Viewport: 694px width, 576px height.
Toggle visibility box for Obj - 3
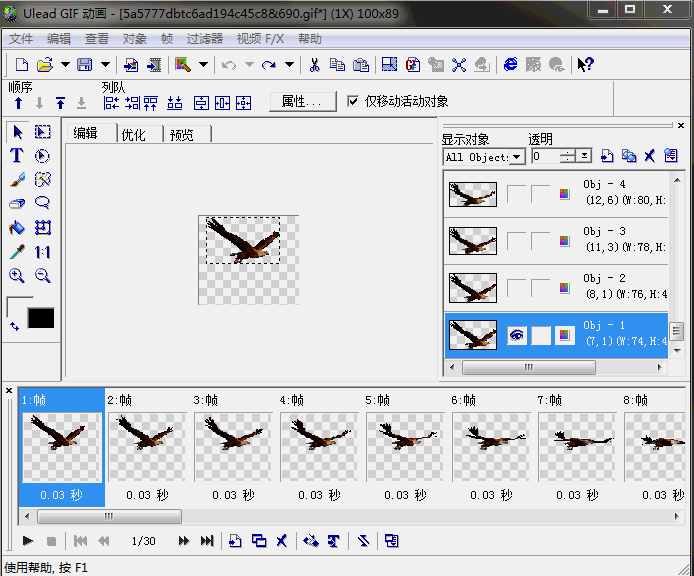point(517,241)
